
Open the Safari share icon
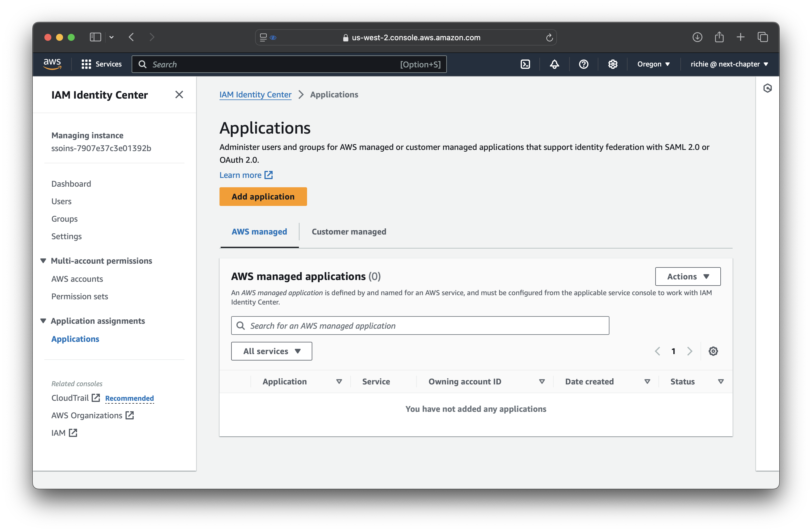(x=719, y=37)
